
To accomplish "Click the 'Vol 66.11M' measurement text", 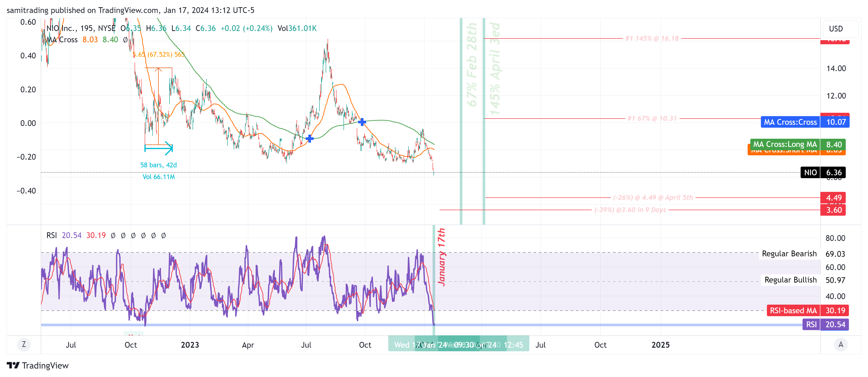I will point(158,177).
